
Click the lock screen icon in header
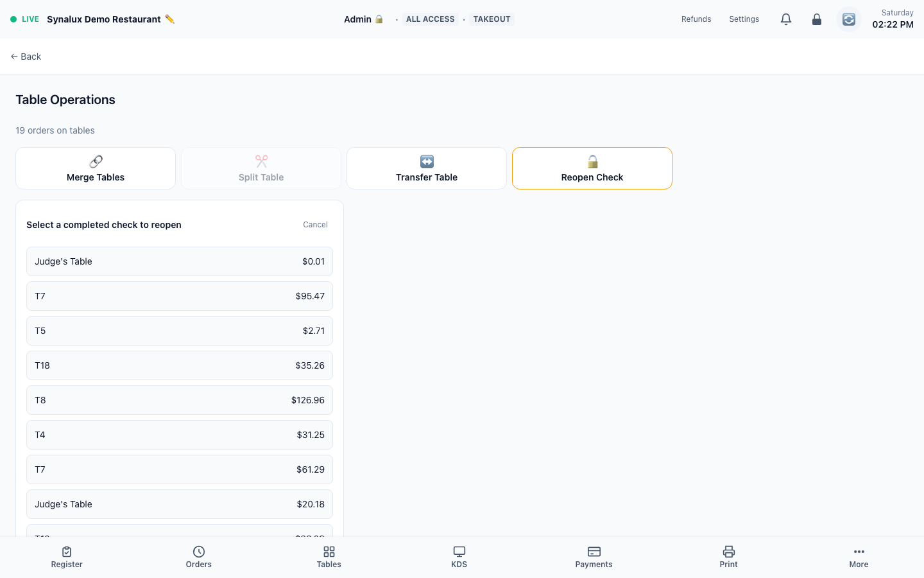click(817, 19)
